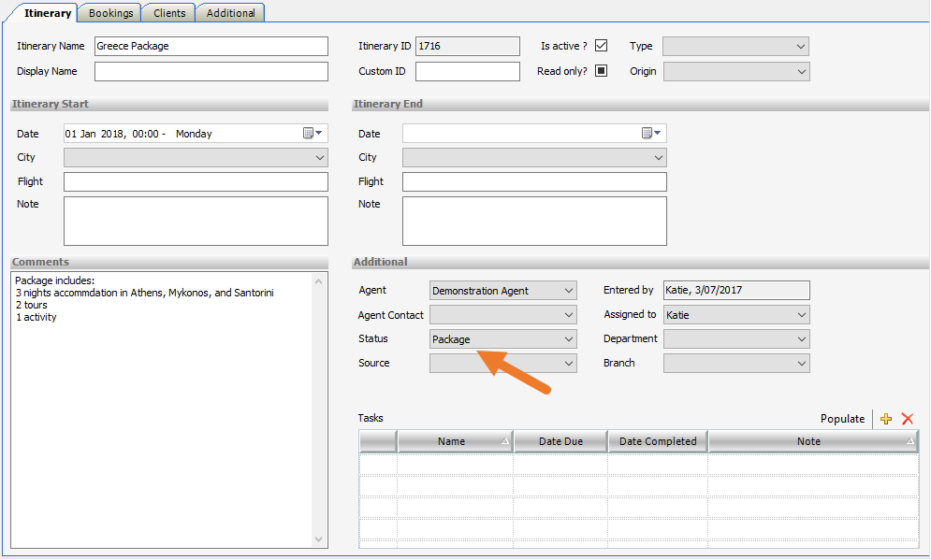Open the Itinerary End date calendar picker
The image size is (931, 560).
point(651,134)
